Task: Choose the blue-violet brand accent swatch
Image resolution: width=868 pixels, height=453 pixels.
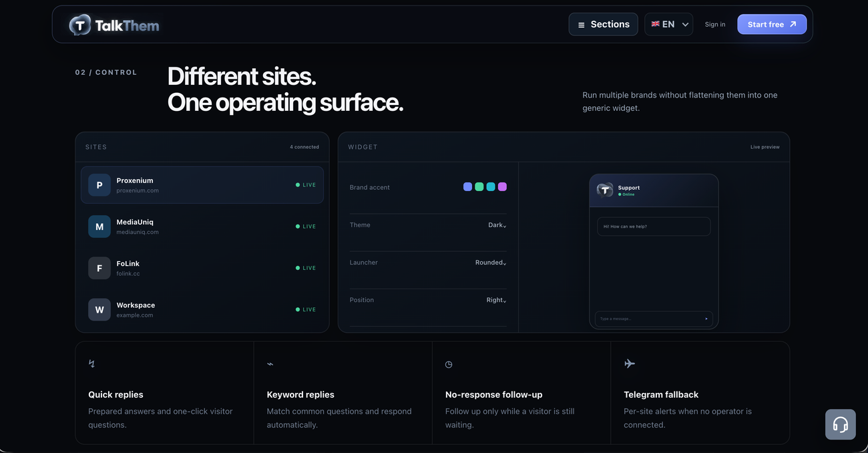Action: (467, 187)
